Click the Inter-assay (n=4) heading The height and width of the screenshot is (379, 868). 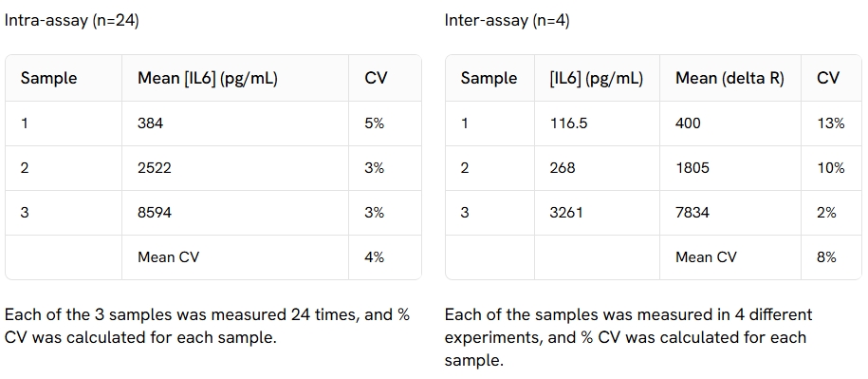[508, 22]
